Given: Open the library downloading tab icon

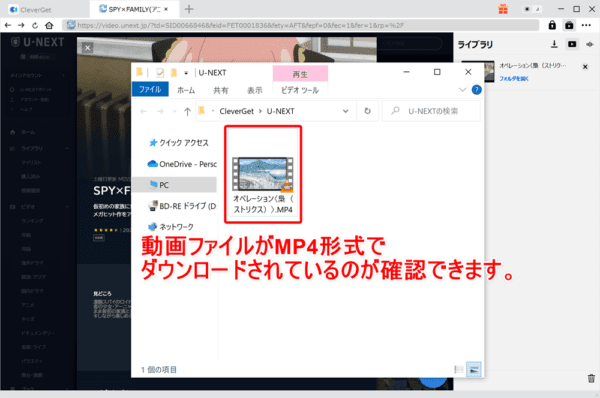Looking at the screenshot, I should point(554,44).
